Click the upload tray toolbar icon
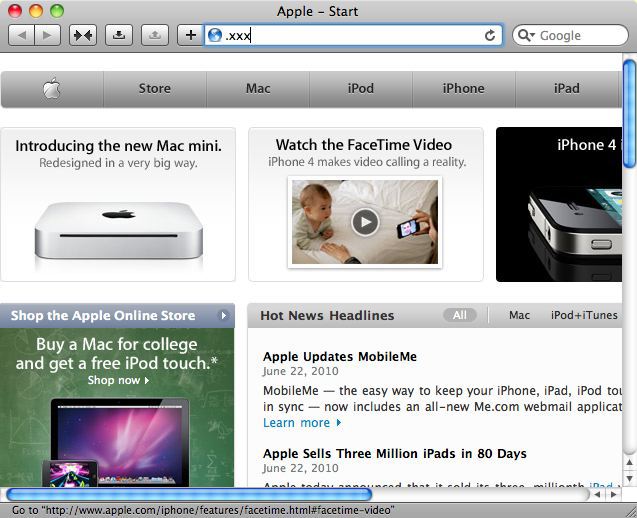Viewport: 637px width, 518px height. 154,35
